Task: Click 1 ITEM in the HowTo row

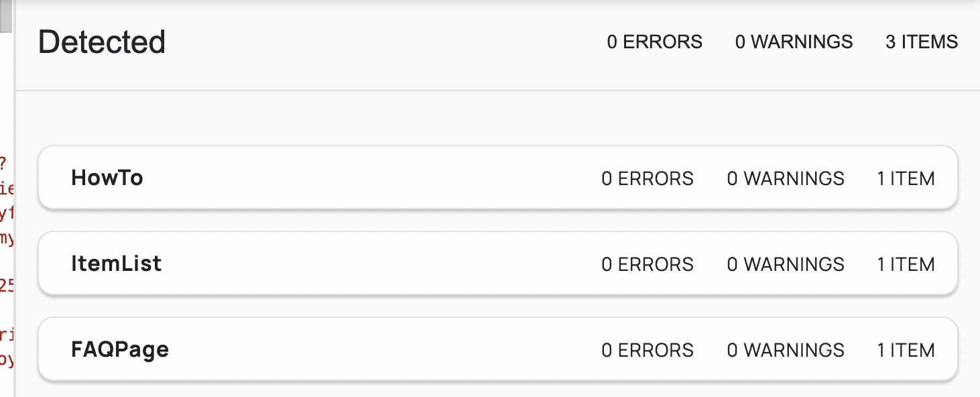Action: pyautogui.click(x=906, y=178)
